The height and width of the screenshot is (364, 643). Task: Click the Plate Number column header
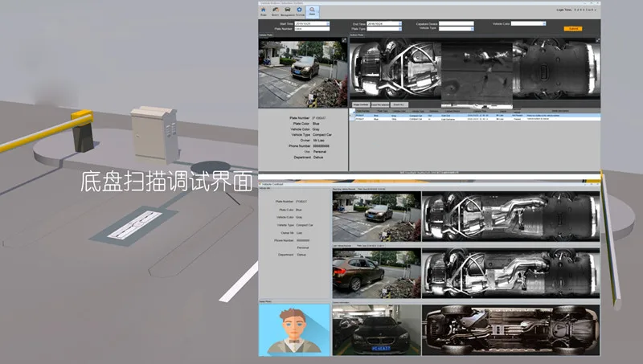tap(363, 111)
